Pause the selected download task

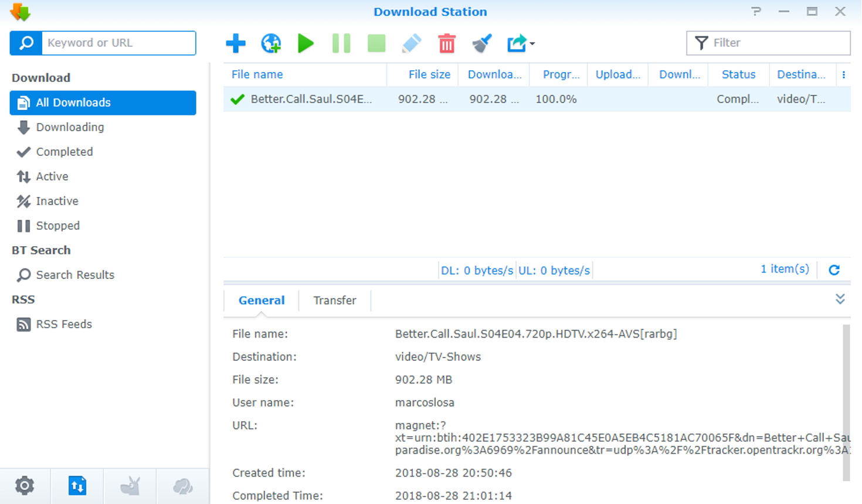coord(341,43)
